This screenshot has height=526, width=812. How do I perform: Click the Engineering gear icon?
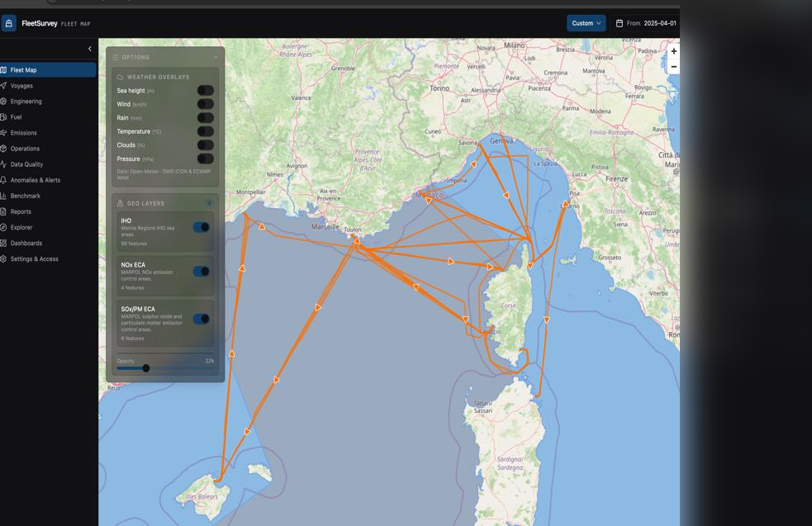(x=3, y=102)
